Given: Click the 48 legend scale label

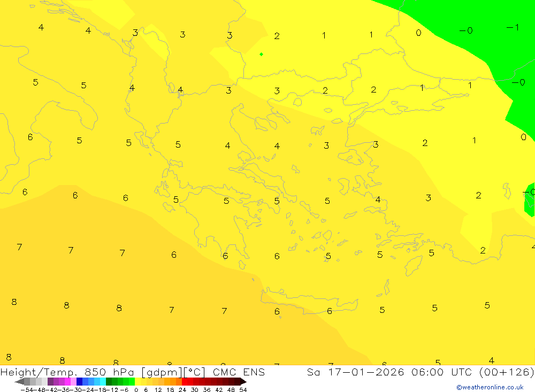Looking at the screenshot, I should pyautogui.click(x=231, y=390).
